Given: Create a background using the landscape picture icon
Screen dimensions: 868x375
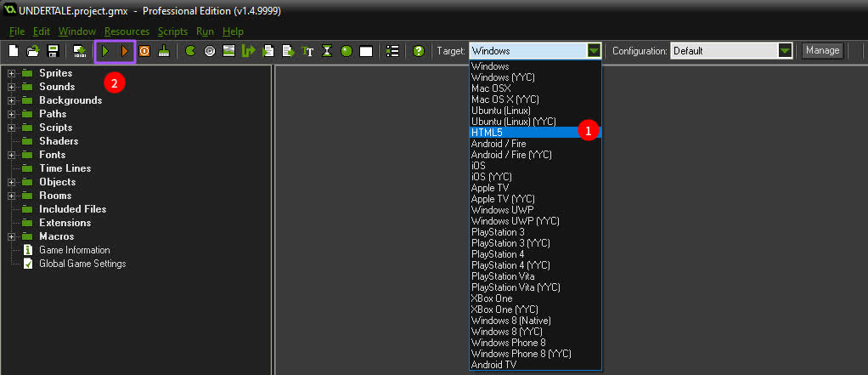Looking at the screenshot, I should point(228,51).
